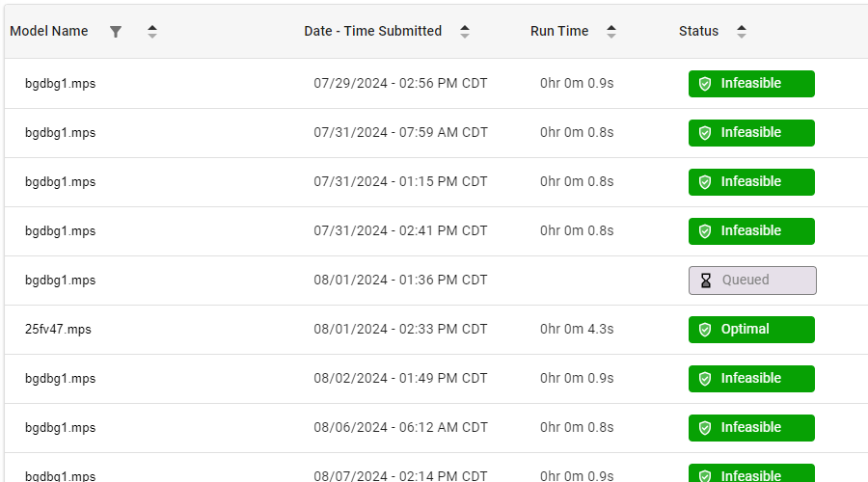Click the shield icon in Optimal badge
Viewport: 868px width, 482px height.
[x=705, y=330]
